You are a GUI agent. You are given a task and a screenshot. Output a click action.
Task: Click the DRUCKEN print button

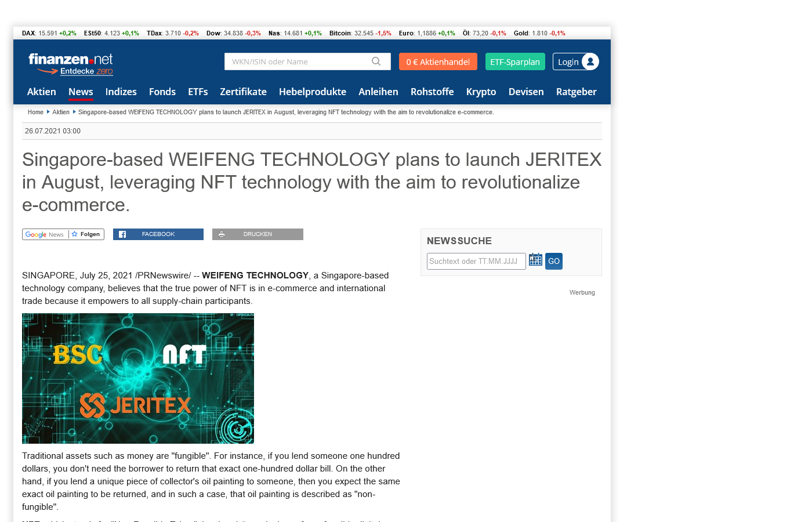click(x=258, y=234)
